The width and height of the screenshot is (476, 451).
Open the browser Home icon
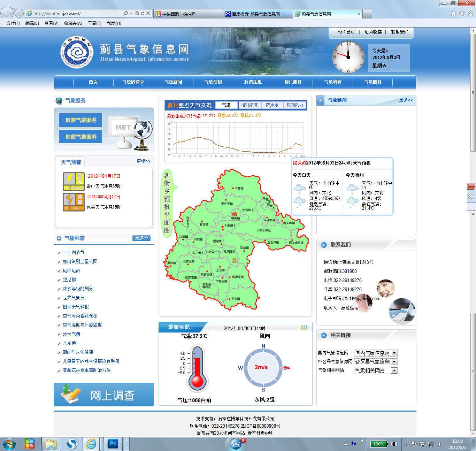tap(453, 13)
